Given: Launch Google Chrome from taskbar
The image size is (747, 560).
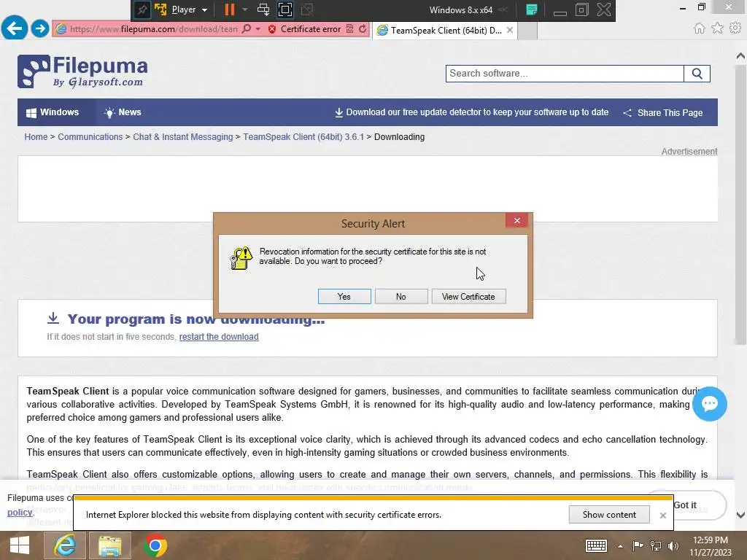Looking at the screenshot, I should (155, 545).
